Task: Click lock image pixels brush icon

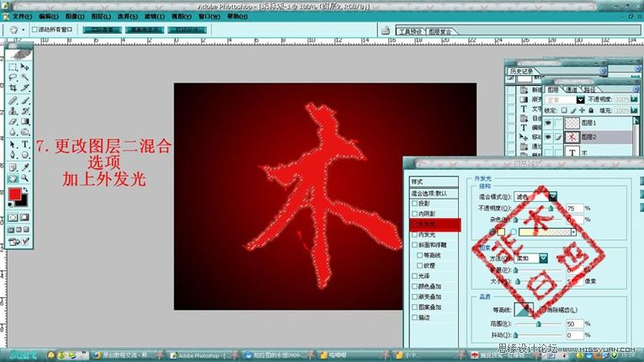Action: point(573,110)
